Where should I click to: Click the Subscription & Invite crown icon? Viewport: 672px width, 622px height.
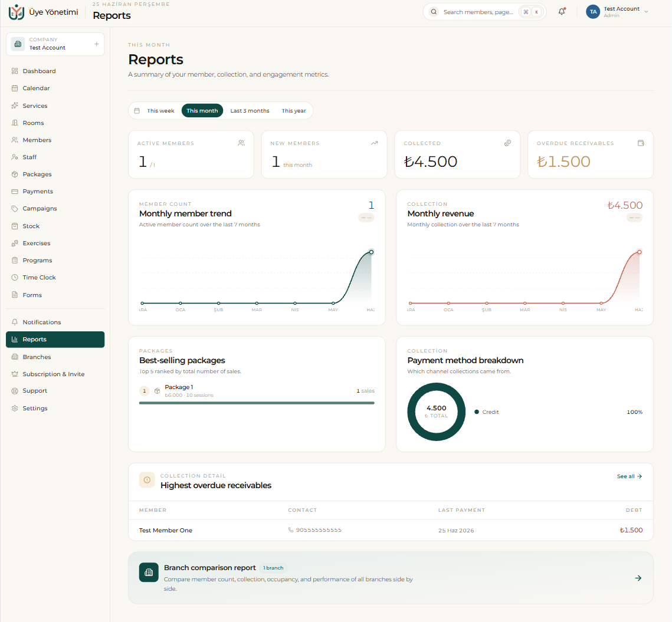15,374
